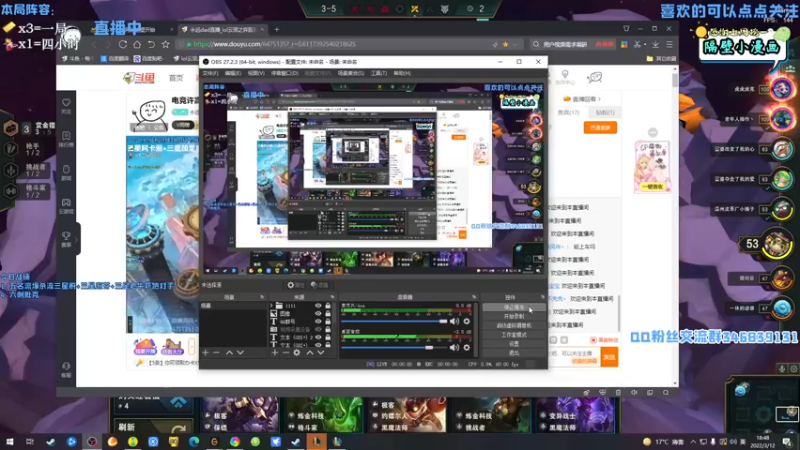
Task: Click the 退出 exit button in OBS controls
Action: click(514, 353)
